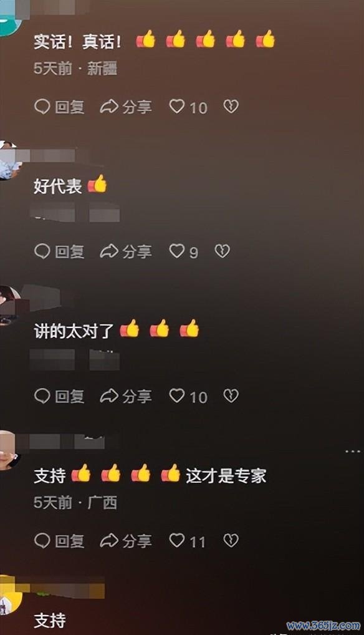The height and width of the screenshot is (635, 364).
Task: Share the "这才是专家" comment
Action: tap(126, 541)
